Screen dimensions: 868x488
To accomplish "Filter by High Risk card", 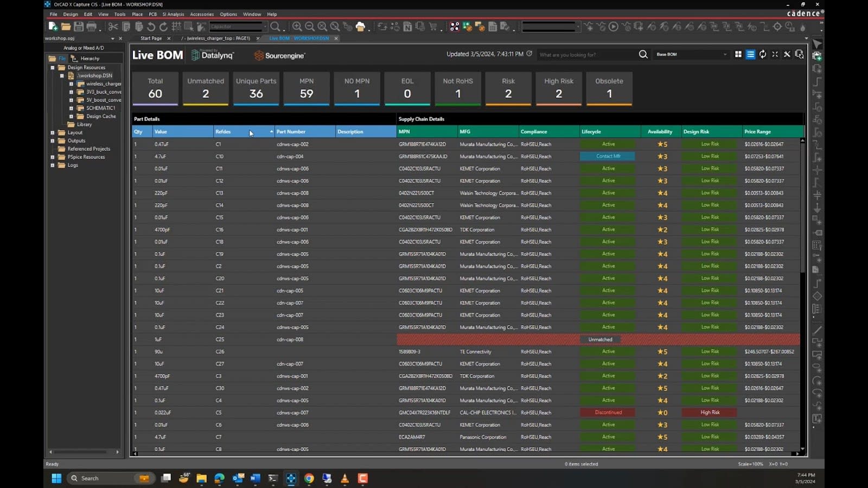I will [x=559, y=88].
